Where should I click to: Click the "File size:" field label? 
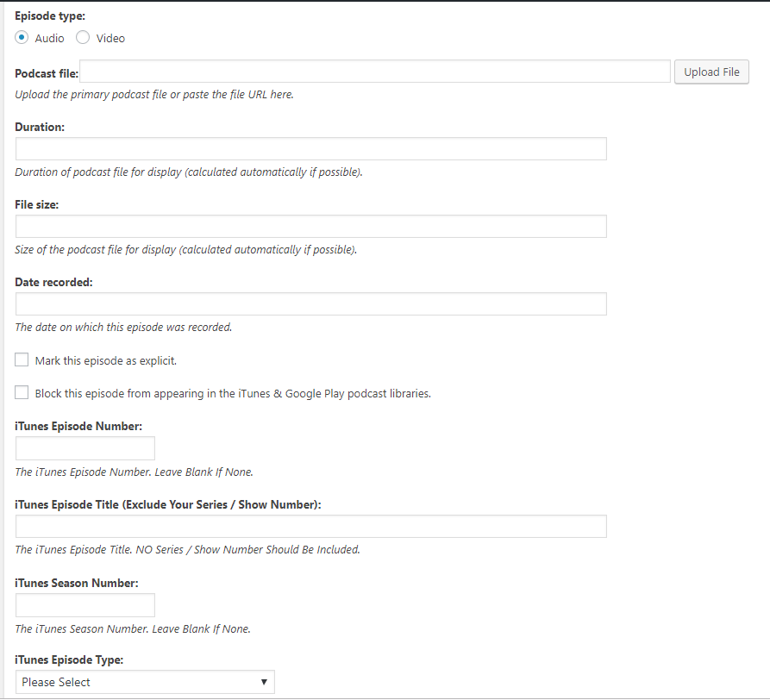pos(37,204)
